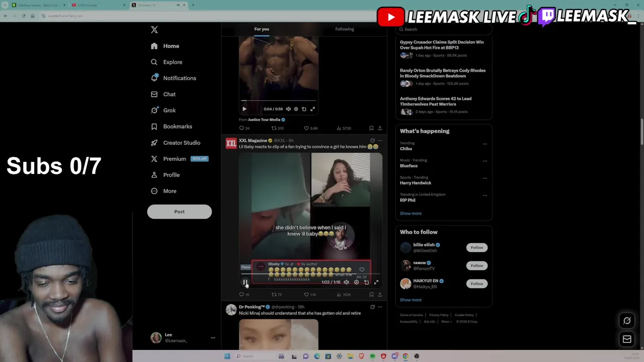This screenshot has height=362, width=644.
Task: Switch to the For you tab
Action: [x=262, y=29]
